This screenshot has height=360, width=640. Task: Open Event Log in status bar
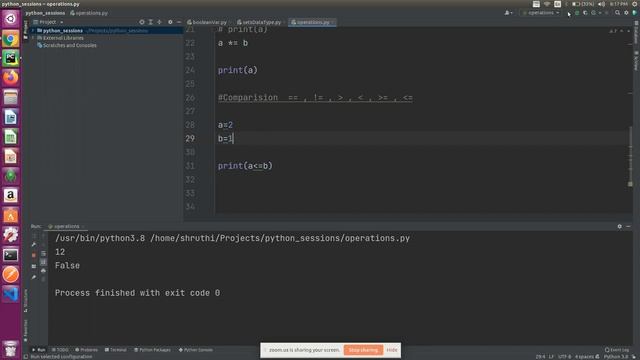tap(617, 350)
